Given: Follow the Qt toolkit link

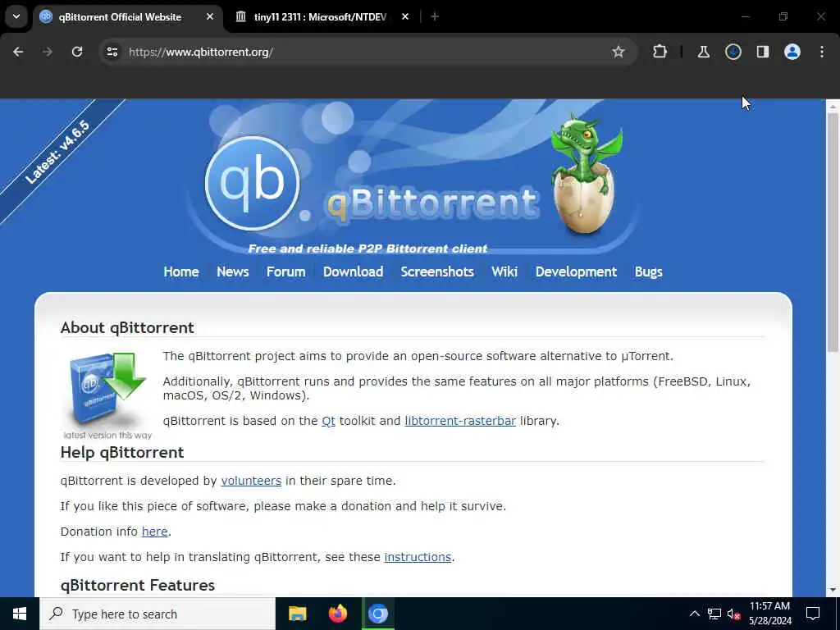Looking at the screenshot, I should pos(328,421).
